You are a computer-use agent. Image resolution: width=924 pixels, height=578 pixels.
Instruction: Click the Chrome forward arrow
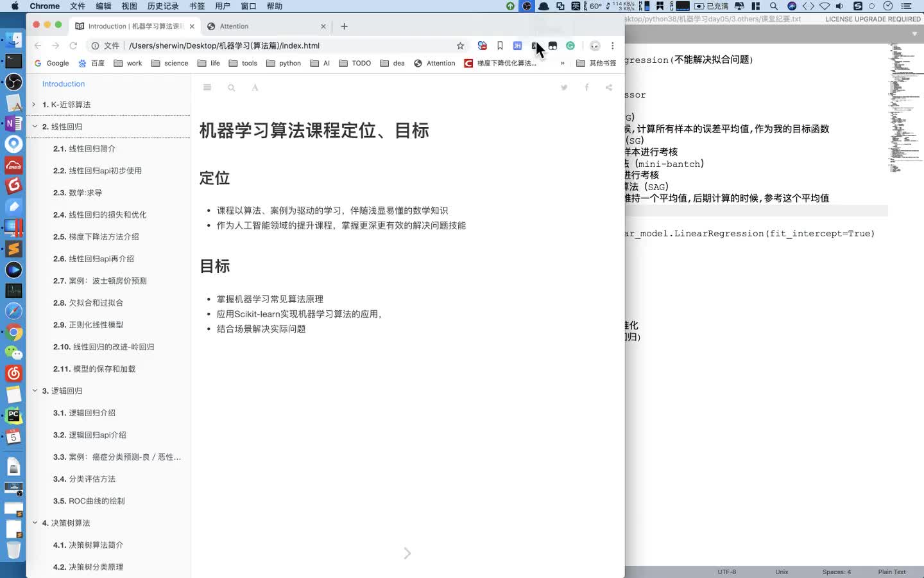click(x=56, y=46)
